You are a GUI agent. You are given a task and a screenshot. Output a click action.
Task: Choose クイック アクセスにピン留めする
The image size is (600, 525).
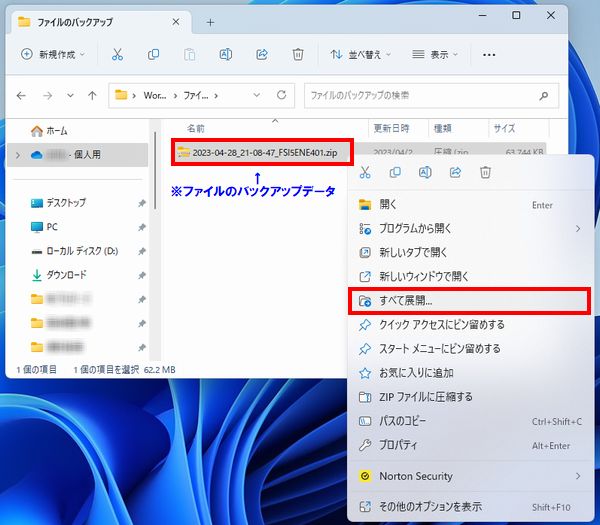pos(470,325)
